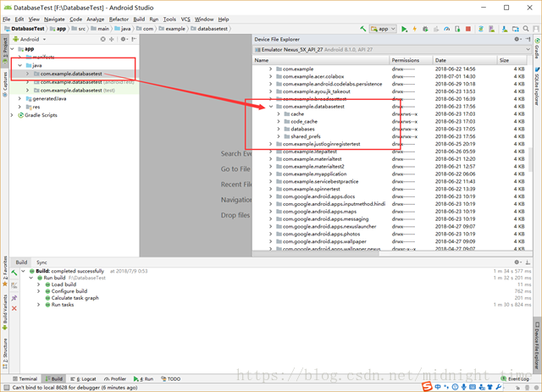Attach debugger to Android process icon

tap(457, 29)
